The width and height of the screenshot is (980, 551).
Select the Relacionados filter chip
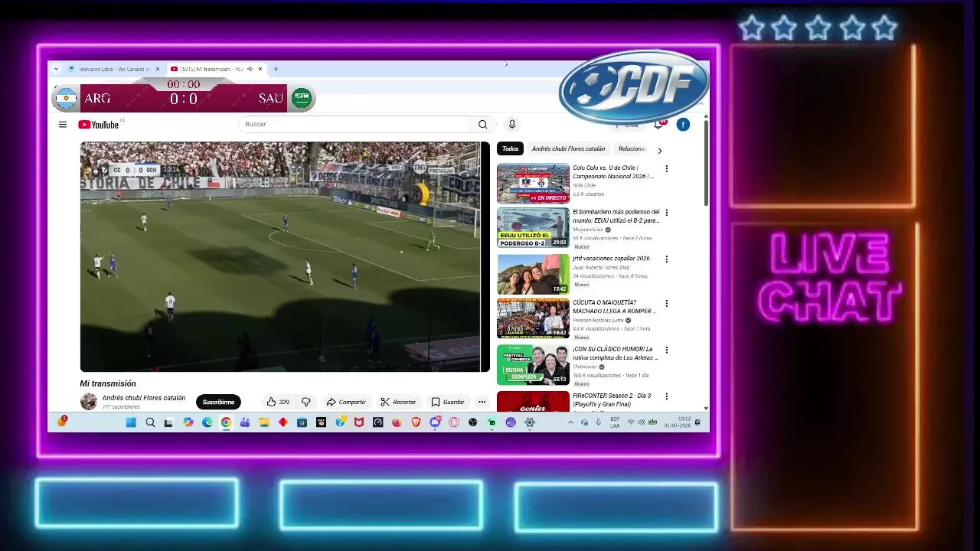632,148
